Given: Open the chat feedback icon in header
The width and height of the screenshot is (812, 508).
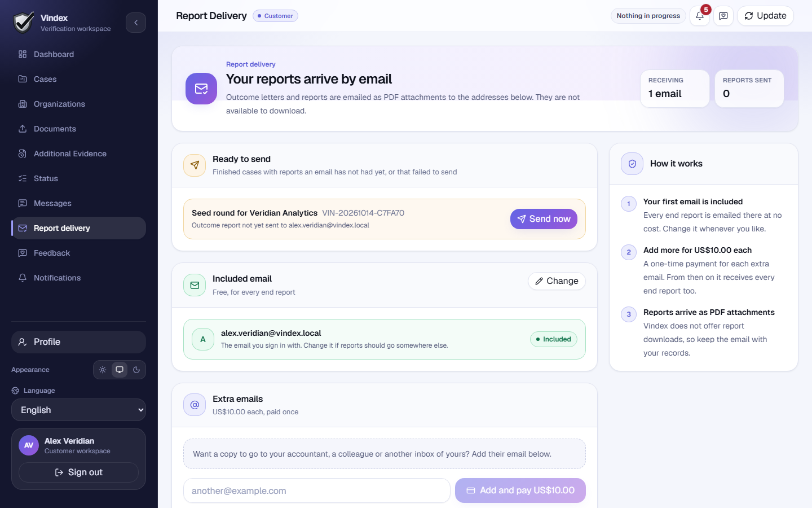Looking at the screenshot, I should tap(723, 16).
